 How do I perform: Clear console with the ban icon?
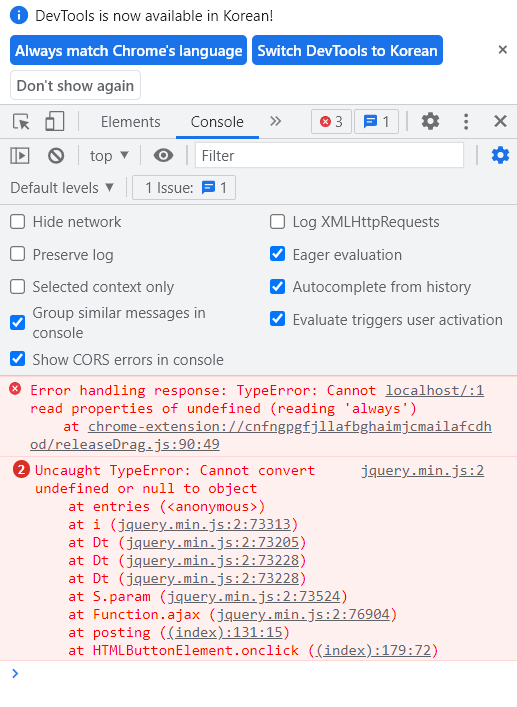click(x=56, y=156)
